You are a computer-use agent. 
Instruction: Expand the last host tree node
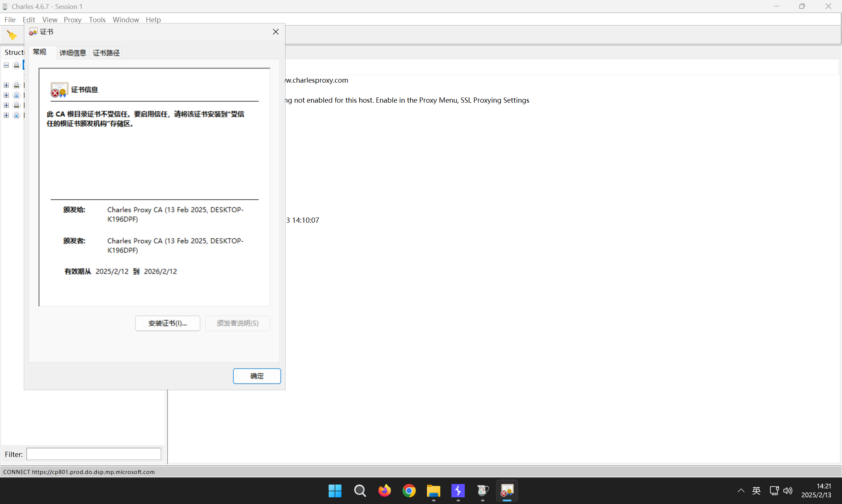click(x=6, y=115)
